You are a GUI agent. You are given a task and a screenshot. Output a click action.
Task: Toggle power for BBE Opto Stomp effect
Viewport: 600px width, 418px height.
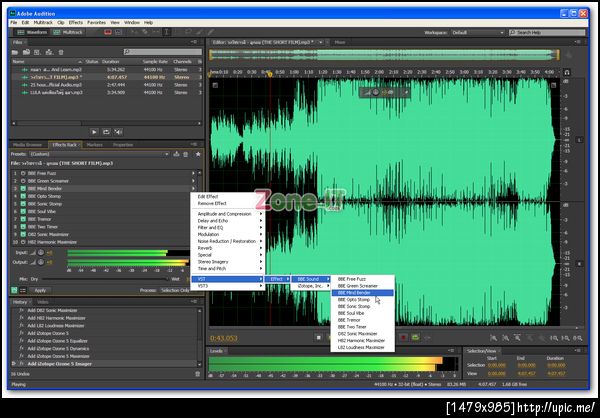coord(23,196)
